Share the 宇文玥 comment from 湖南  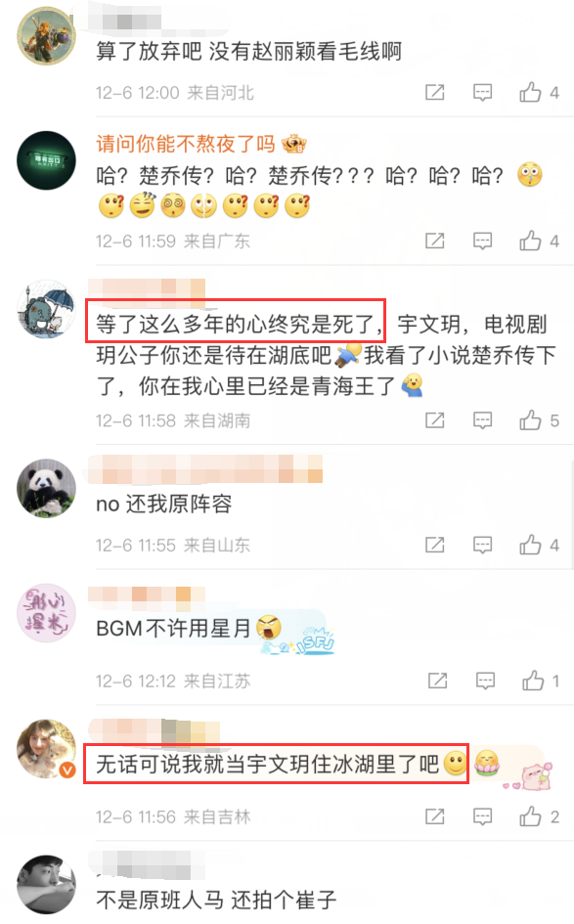point(435,420)
